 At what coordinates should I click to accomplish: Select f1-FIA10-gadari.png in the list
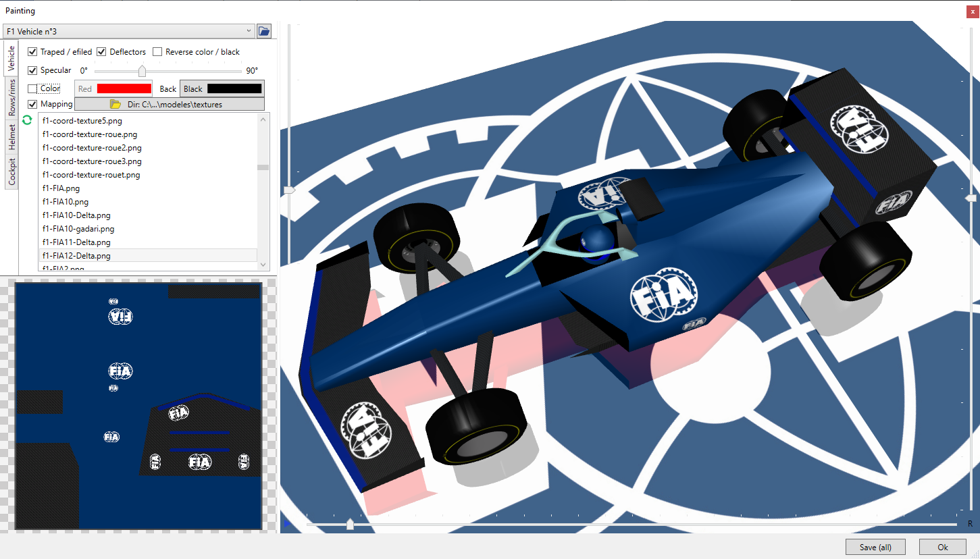point(148,229)
